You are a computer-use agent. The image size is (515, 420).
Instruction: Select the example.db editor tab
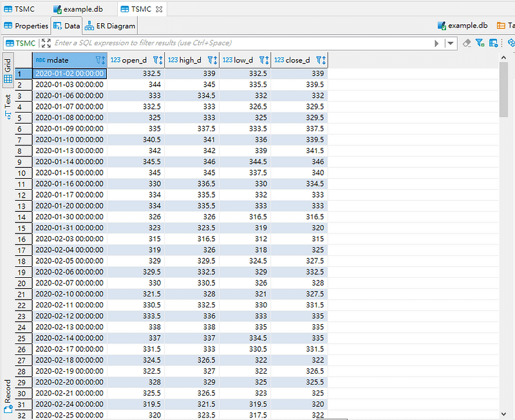(78, 9)
